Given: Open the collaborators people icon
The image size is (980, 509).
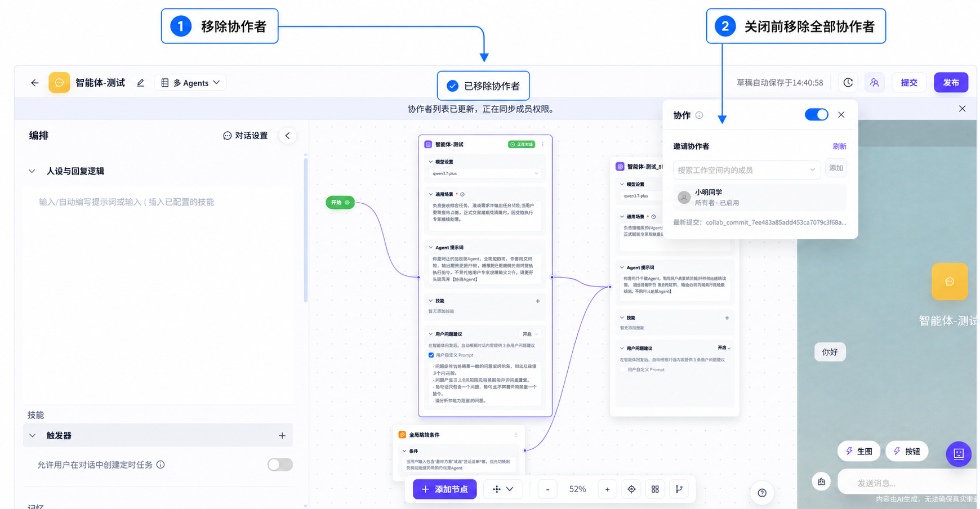Looking at the screenshot, I should pyautogui.click(x=874, y=83).
